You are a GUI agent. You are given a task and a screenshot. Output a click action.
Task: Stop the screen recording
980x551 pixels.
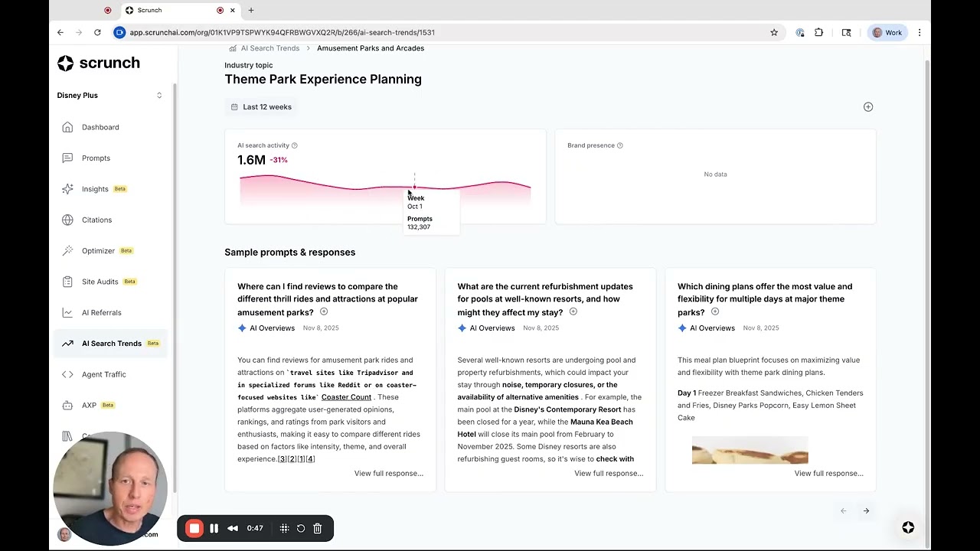[x=194, y=528]
